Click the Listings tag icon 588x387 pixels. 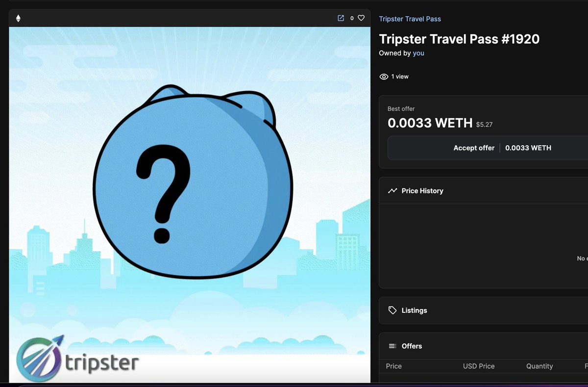392,310
